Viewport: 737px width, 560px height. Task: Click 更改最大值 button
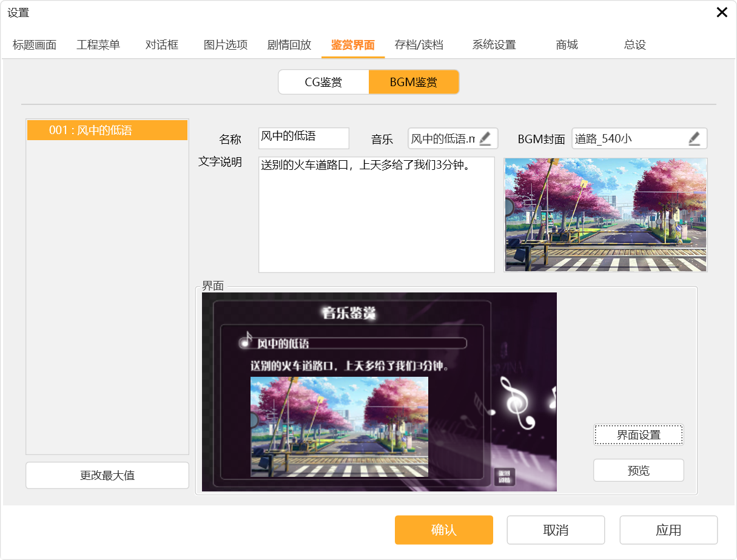point(107,475)
